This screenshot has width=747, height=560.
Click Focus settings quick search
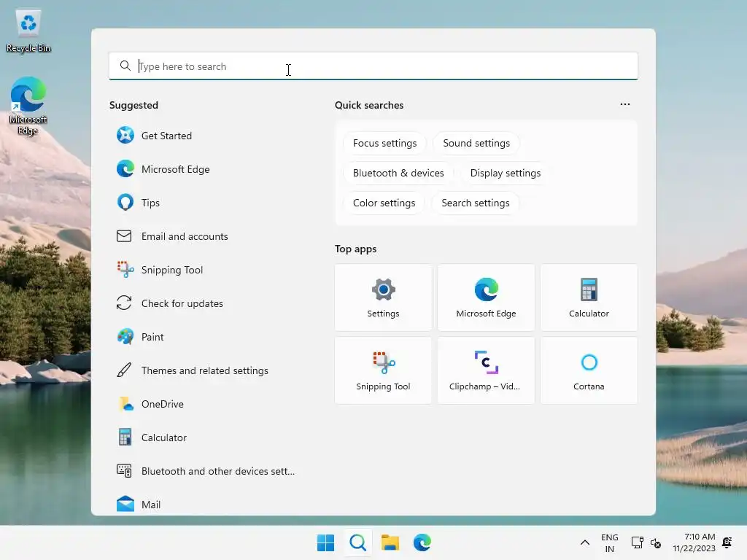(x=384, y=144)
